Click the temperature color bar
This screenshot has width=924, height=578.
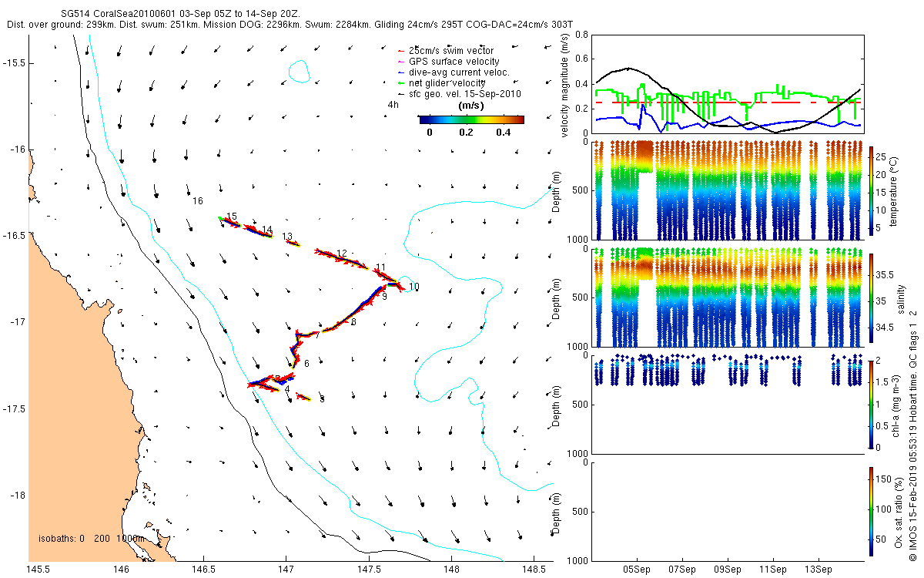click(x=872, y=190)
